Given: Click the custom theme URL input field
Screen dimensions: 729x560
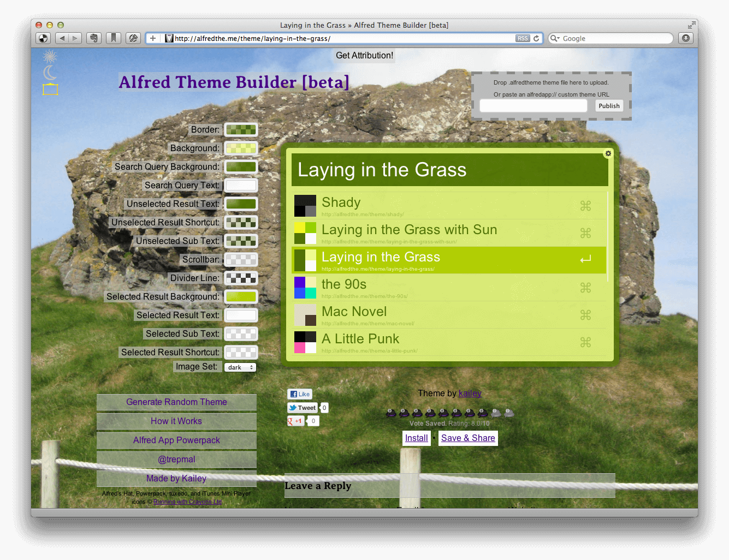Looking at the screenshot, I should pos(533,106).
